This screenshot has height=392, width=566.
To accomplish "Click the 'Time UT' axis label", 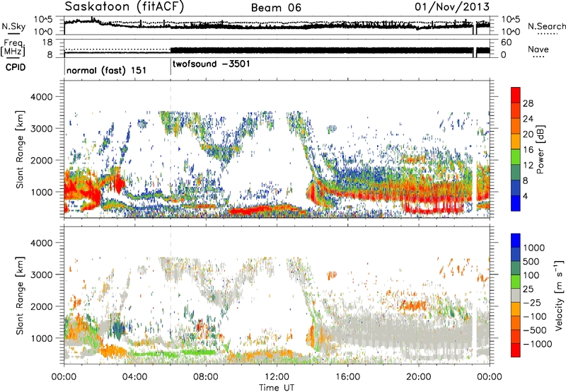I will tap(277, 388).
